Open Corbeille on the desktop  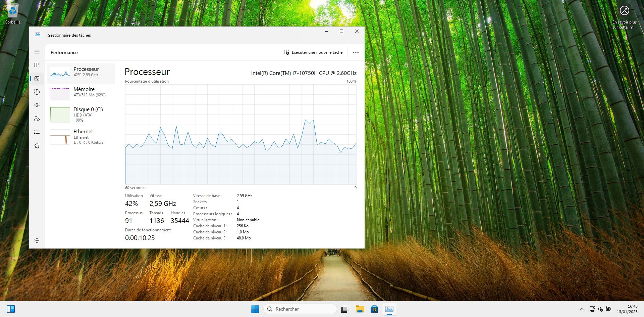coord(12,14)
